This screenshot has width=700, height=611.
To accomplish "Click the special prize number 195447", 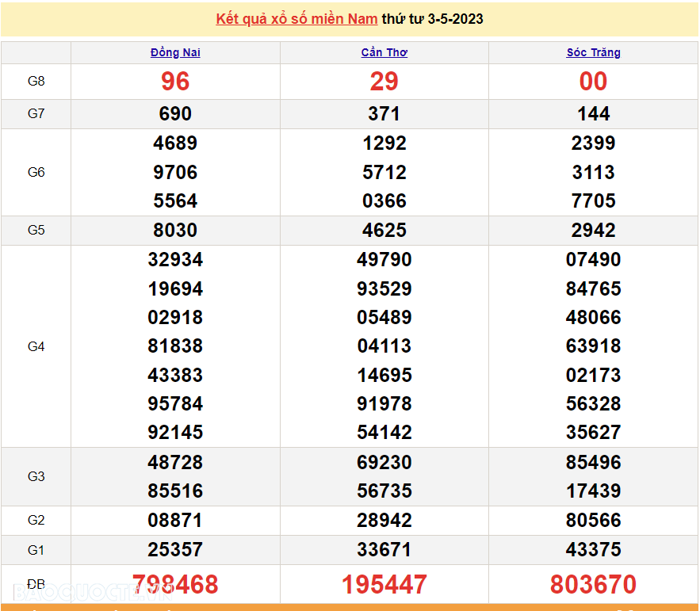I will (x=384, y=585).
